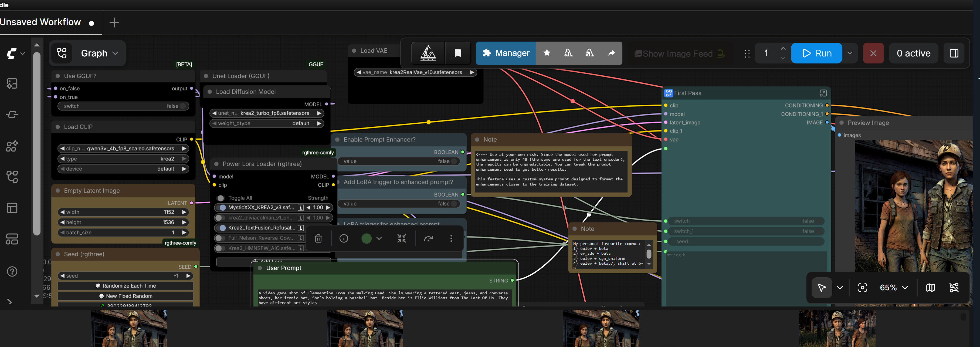Toggle the side panel layout icon
This screenshot has width=980, height=347.
pyautogui.click(x=954, y=53)
